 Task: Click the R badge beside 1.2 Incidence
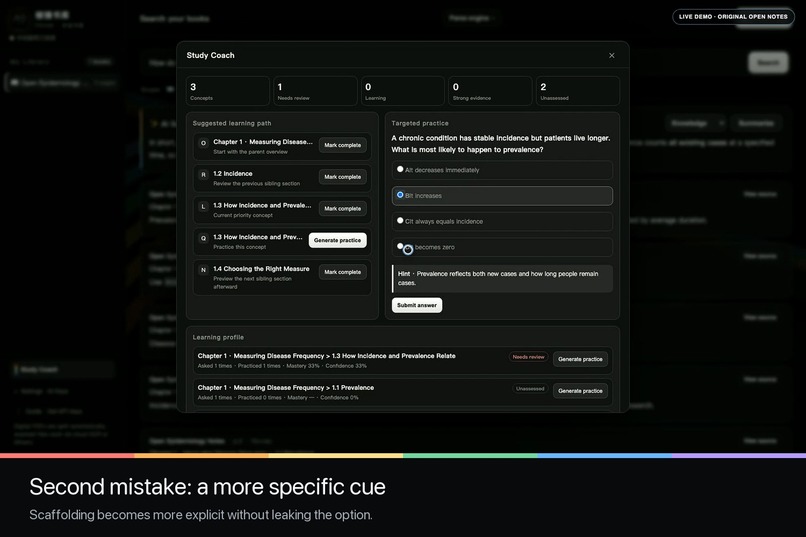click(x=203, y=175)
